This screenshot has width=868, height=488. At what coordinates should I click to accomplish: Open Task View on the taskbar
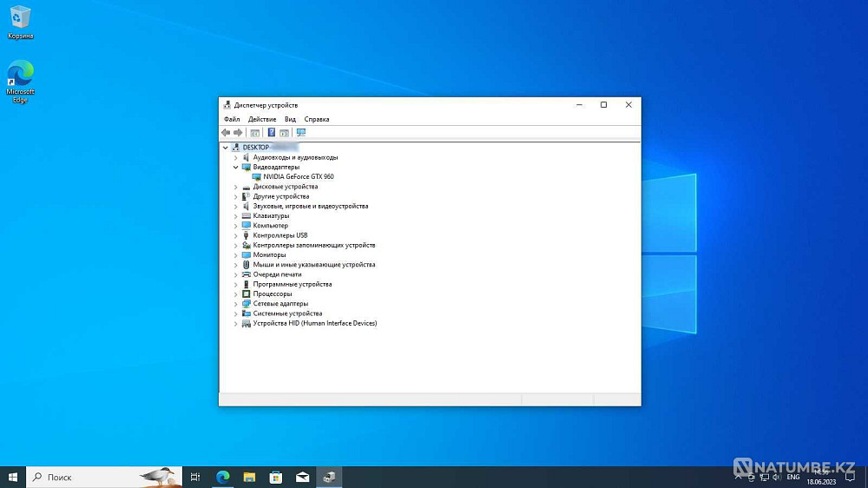[x=195, y=477]
